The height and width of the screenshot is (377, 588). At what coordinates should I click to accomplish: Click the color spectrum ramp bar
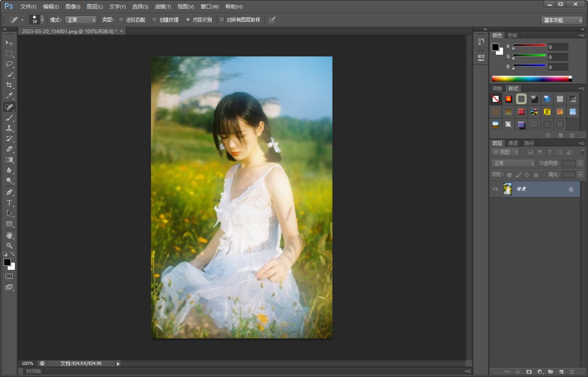[x=531, y=79]
